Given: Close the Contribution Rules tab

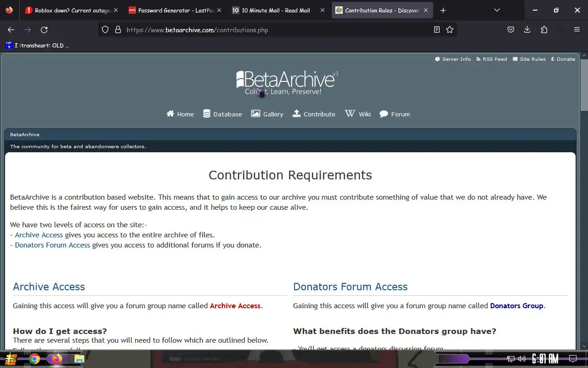Looking at the screenshot, I should tap(426, 10).
